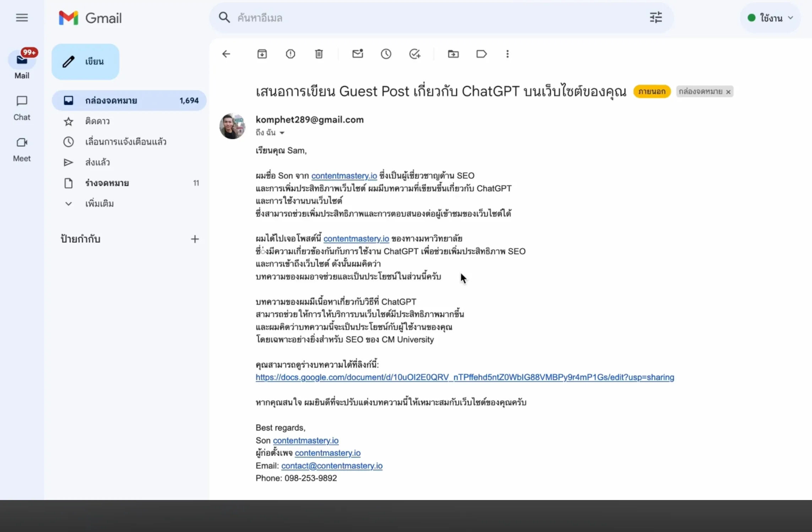Expand เพิ่มเติม in the sidebar
The height and width of the screenshot is (532, 812).
point(99,204)
